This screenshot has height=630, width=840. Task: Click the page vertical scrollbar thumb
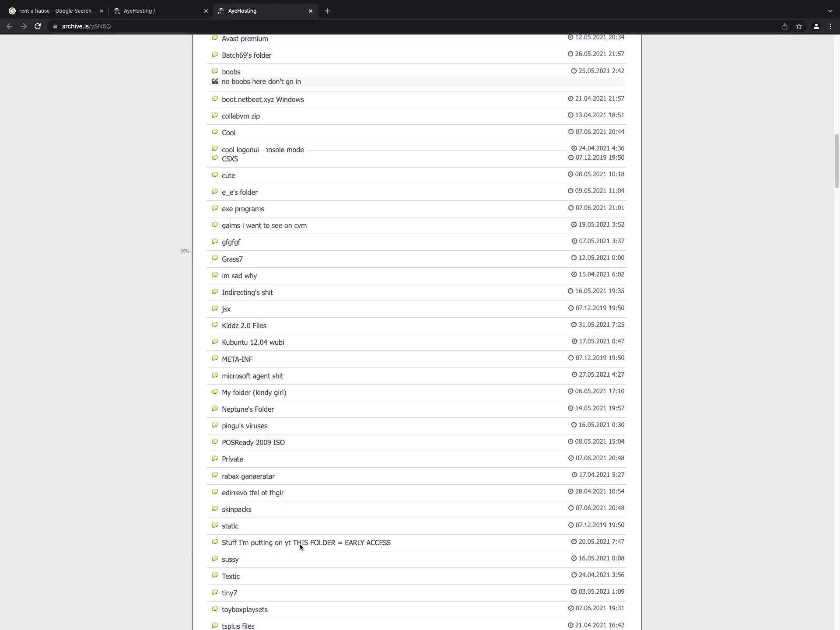[x=836, y=161]
